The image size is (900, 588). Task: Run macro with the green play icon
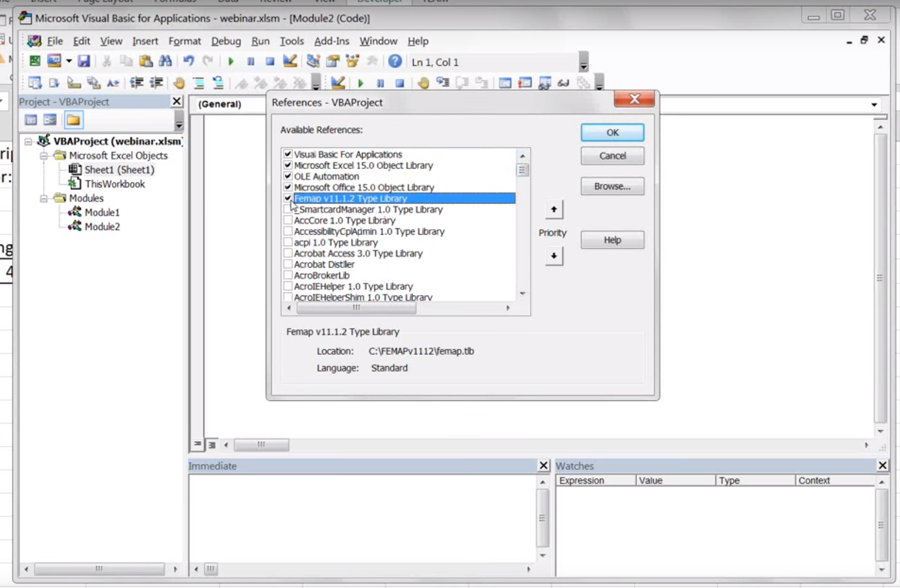point(231,61)
